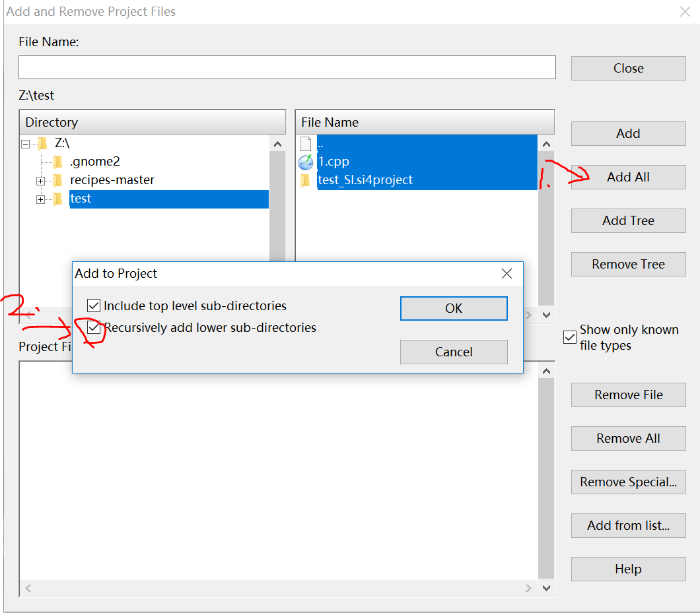Collapse the Z:\ tree node
700x613 pixels.
click(24, 143)
